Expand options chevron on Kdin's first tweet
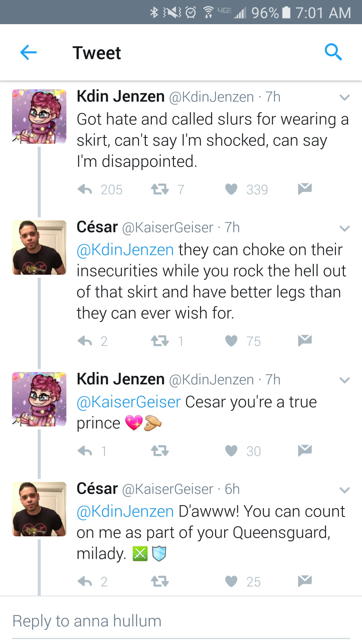 coord(344,98)
